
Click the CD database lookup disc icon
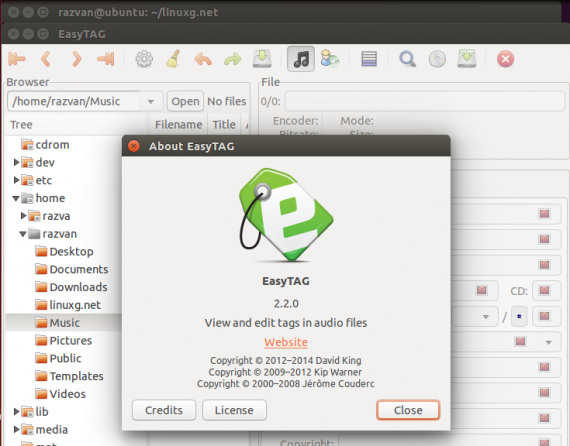point(437,59)
